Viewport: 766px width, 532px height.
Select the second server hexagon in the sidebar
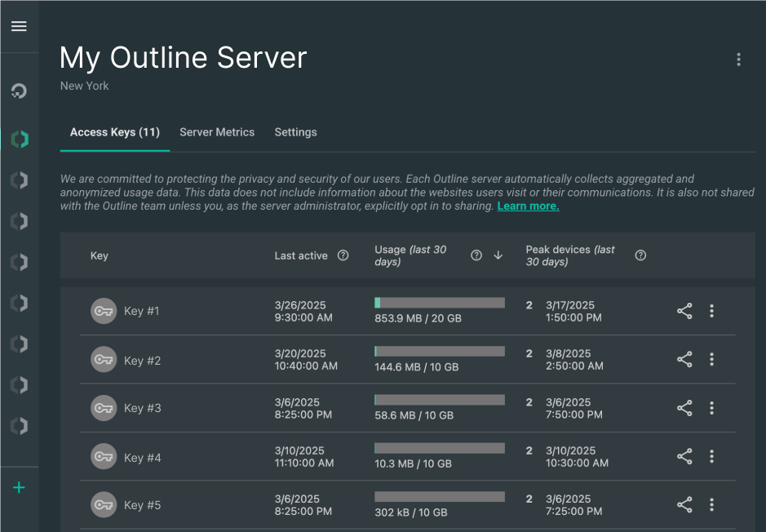pyautogui.click(x=19, y=180)
